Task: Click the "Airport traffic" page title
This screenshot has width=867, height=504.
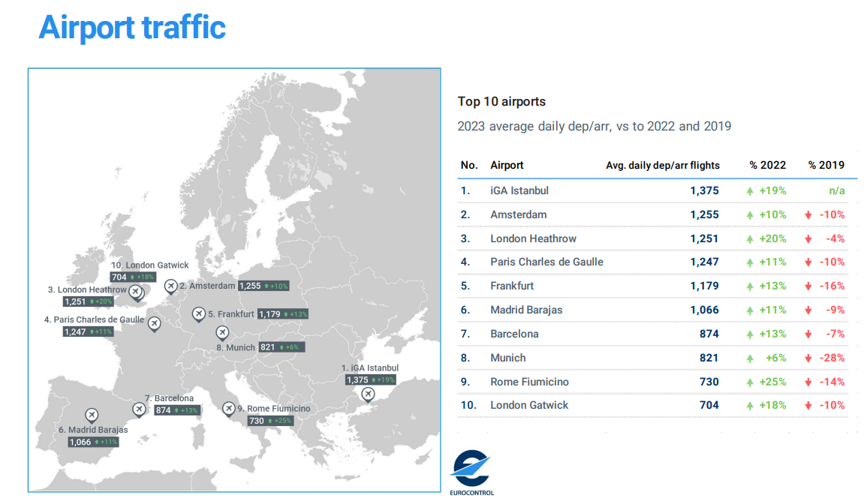Action: [x=132, y=27]
